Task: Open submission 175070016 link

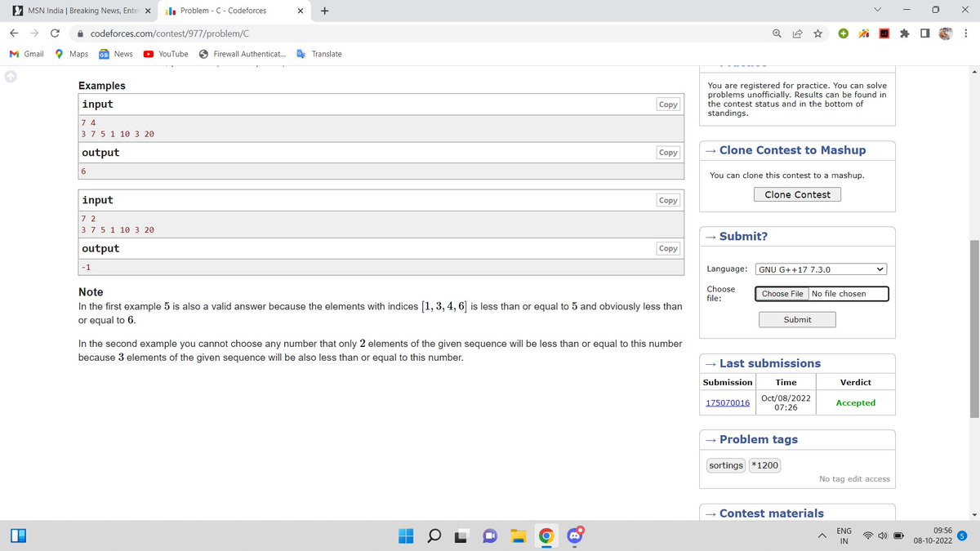Action: [x=728, y=402]
